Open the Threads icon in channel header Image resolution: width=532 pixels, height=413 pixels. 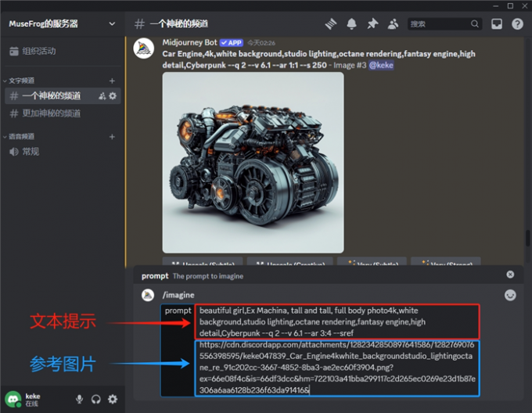(331, 24)
